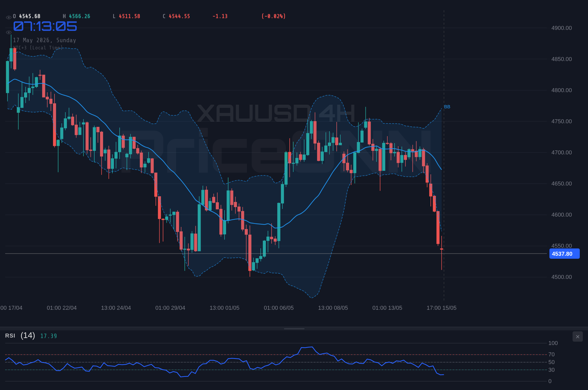Click the low value 4511.58
The image size is (588, 390).
(x=130, y=16)
